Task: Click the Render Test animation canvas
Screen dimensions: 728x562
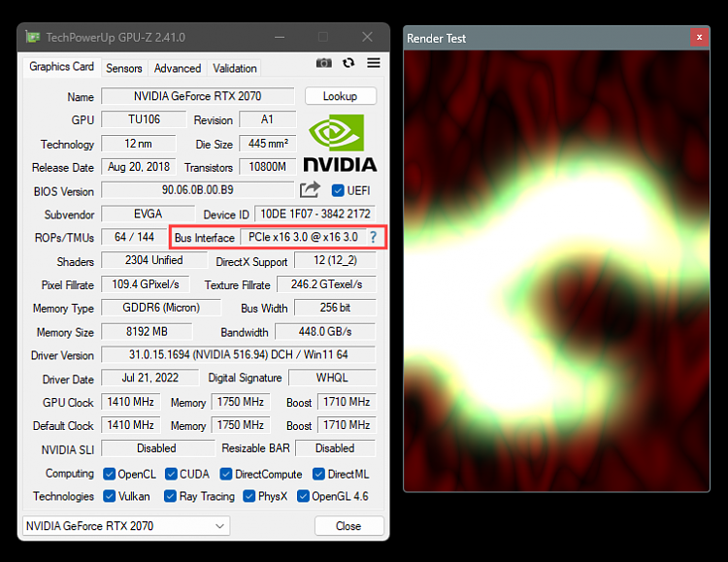Action: coord(557,271)
